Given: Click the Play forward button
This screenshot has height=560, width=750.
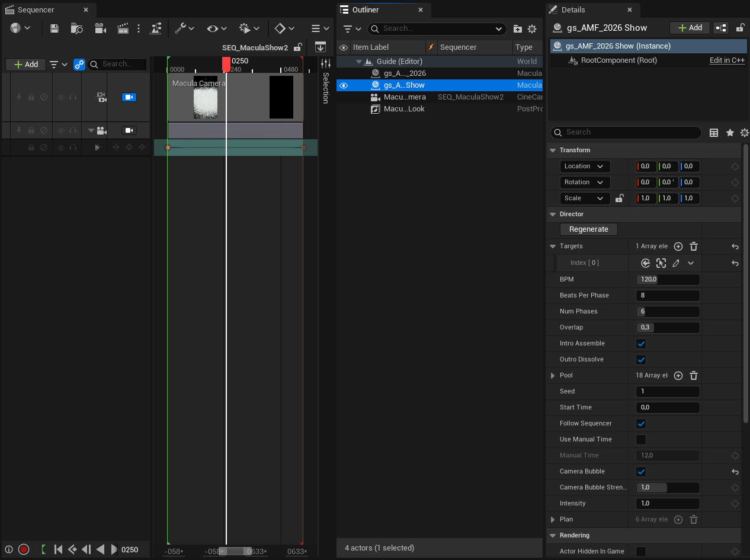Looking at the screenshot, I should point(114,549).
